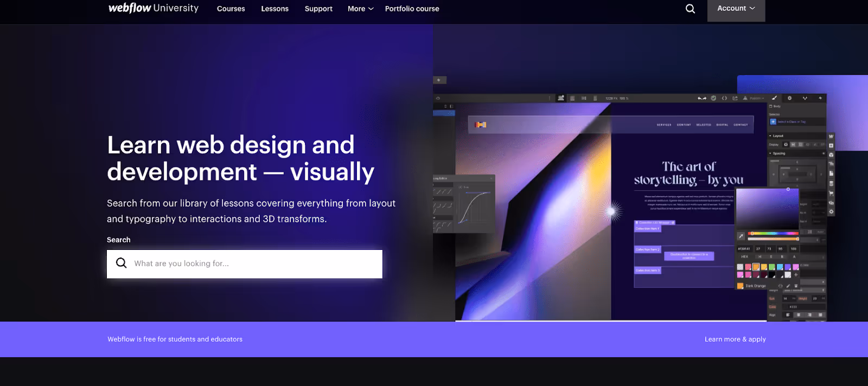Select 'Collection Item 3' label in mockup canvas
This screenshot has width=868, height=386.
(x=648, y=270)
